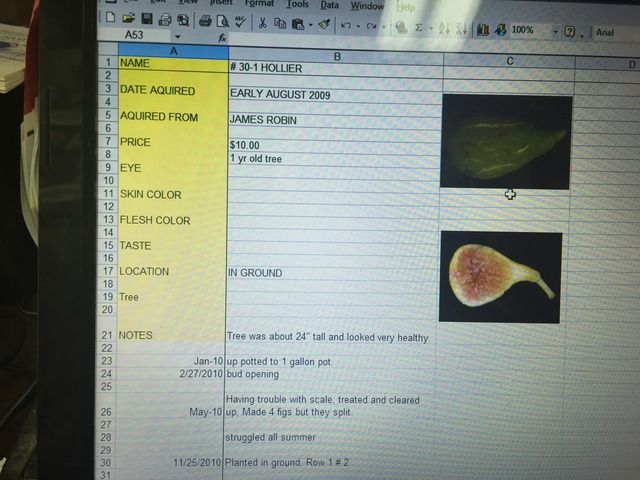Select the Format Painter brush icon

(324, 24)
